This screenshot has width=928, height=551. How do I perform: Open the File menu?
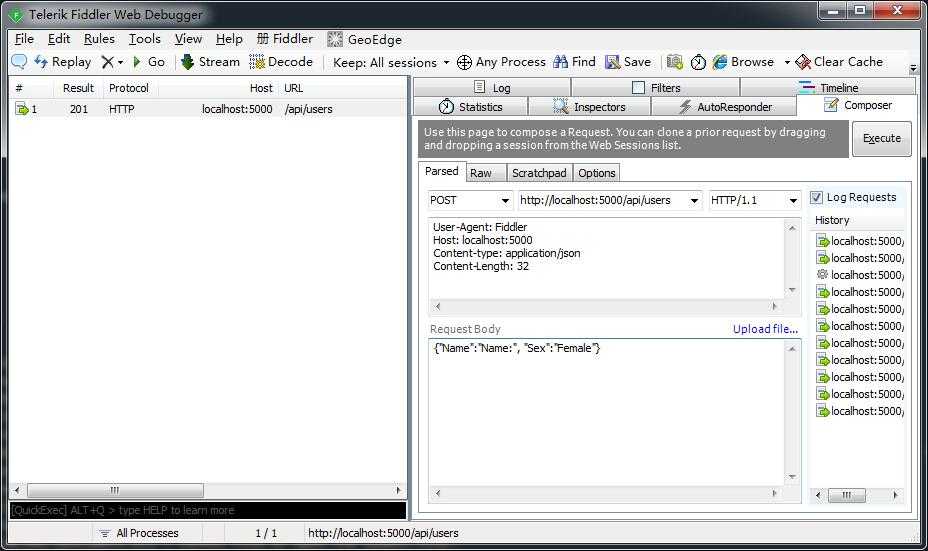[x=24, y=39]
